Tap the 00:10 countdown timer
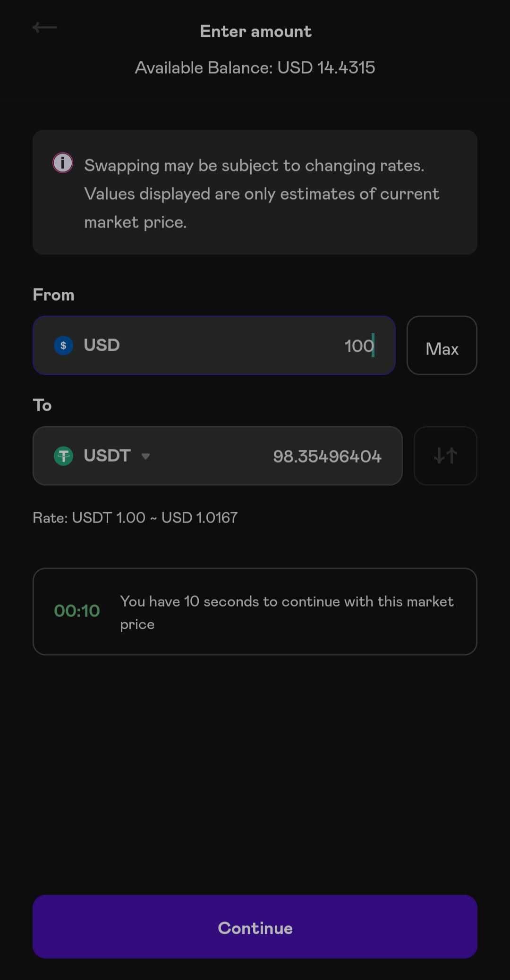Viewport: 510px width, 980px height. 77,611
